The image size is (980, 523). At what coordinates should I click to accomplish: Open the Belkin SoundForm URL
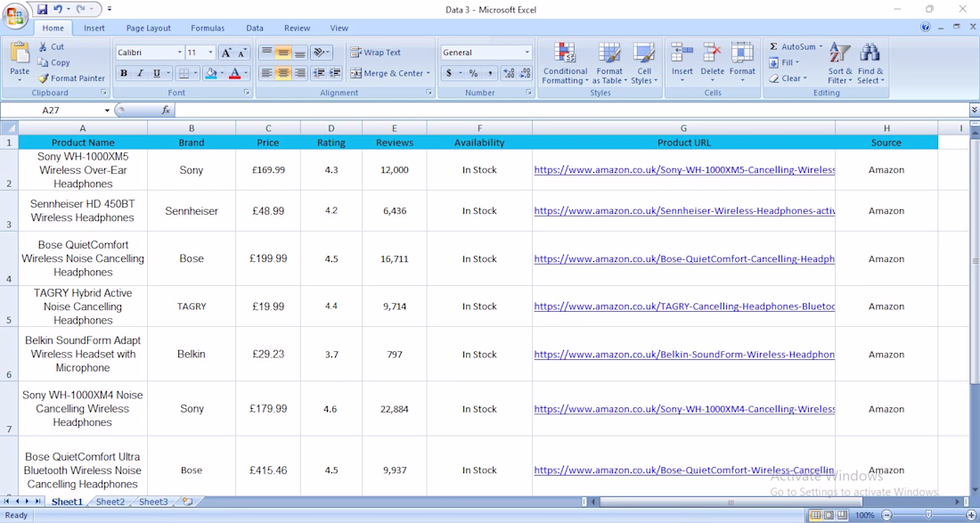tap(684, 355)
